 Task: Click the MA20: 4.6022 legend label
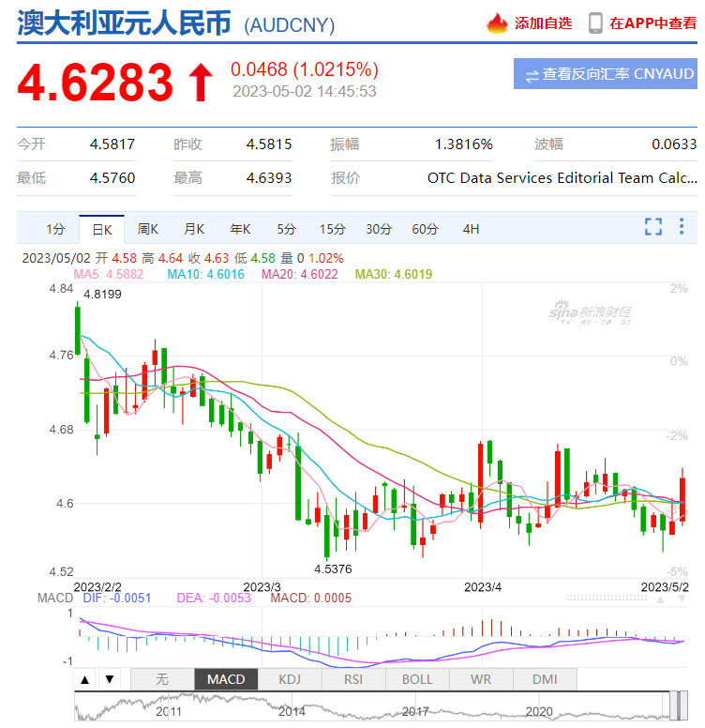(x=300, y=274)
